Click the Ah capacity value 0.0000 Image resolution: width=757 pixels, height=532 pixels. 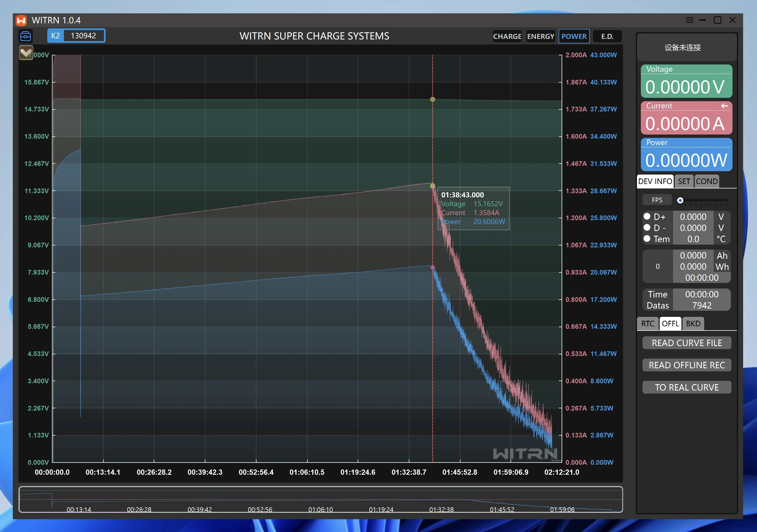(693, 256)
